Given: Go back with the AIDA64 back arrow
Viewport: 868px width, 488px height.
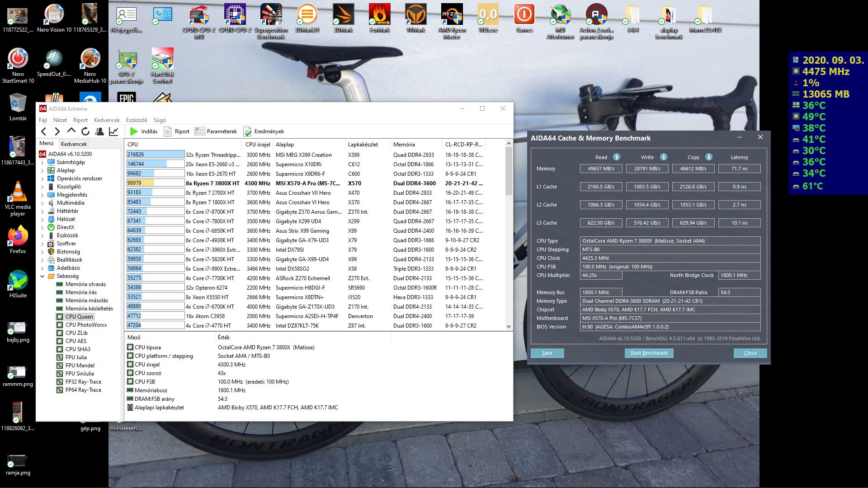Looking at the screenshot, I should (43, 131).
